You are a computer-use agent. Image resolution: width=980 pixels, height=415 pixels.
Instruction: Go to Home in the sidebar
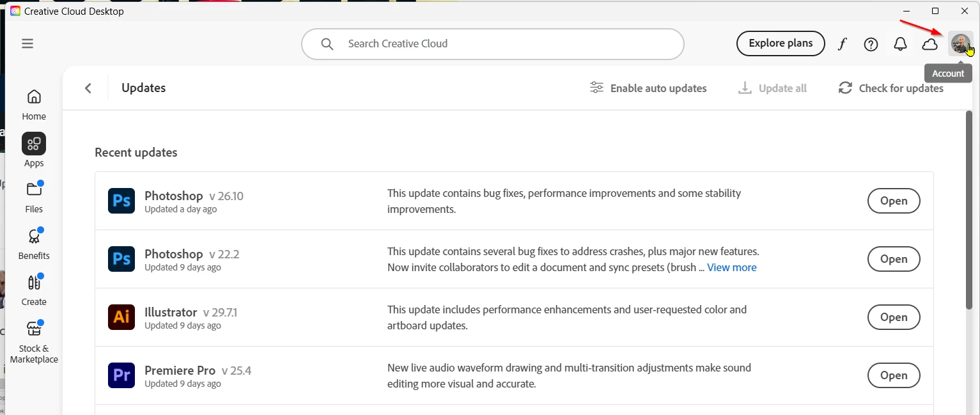[34, 105]
